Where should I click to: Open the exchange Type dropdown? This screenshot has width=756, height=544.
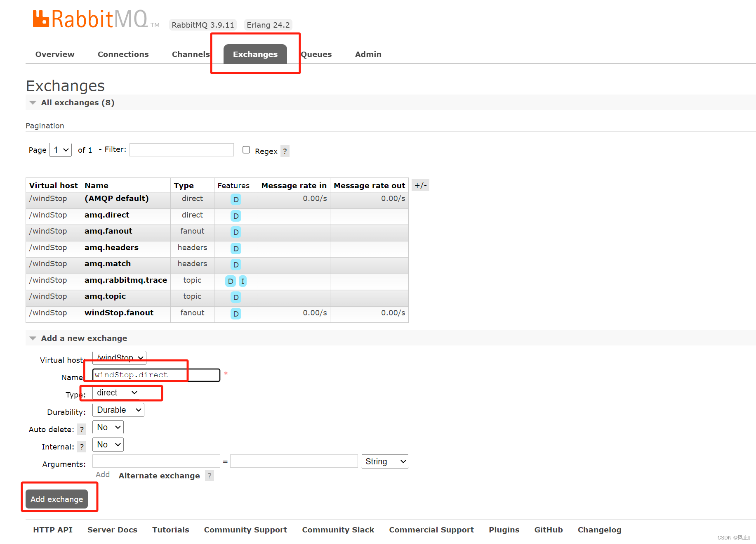tap(116, 393)
